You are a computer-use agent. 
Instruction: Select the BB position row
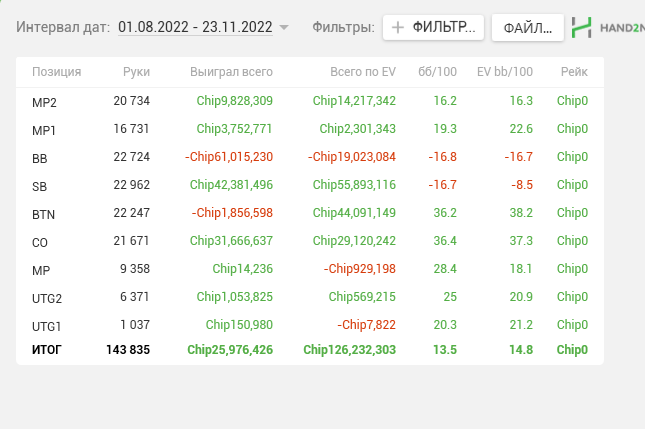310,157
